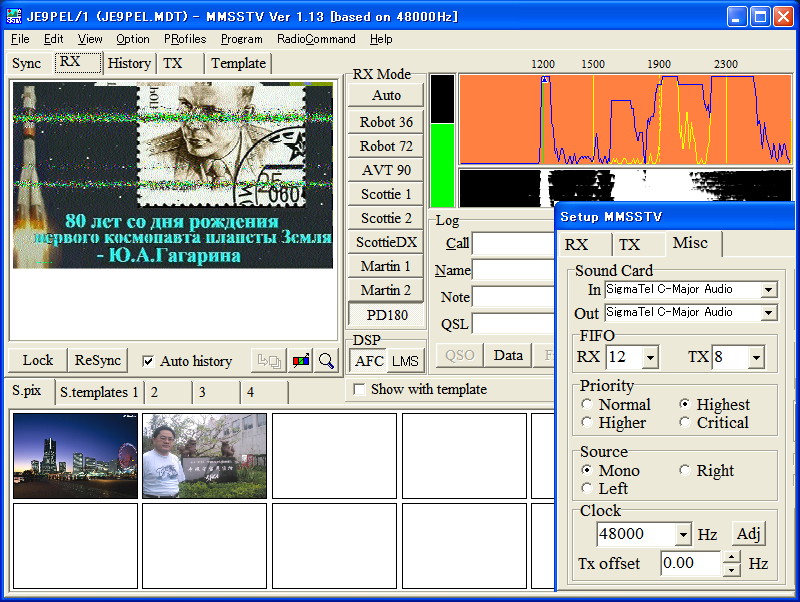Select Martin 2 RX mode

point(386,290)
